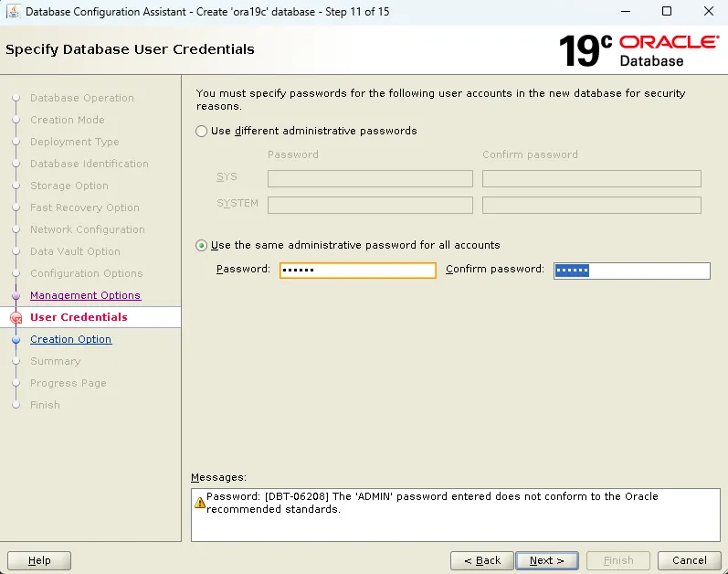Click the 'Network Configuration' step label

(x=88, y=229)
